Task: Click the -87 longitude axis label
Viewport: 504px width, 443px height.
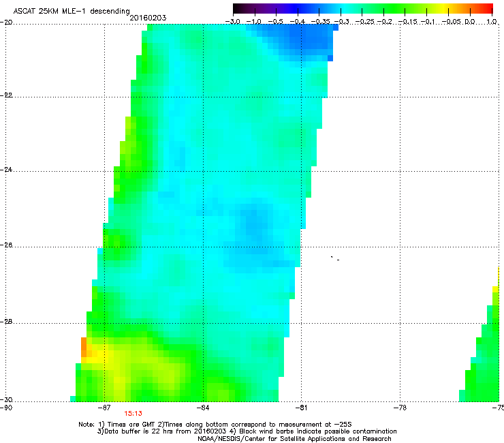Action: tap(104, 408)
